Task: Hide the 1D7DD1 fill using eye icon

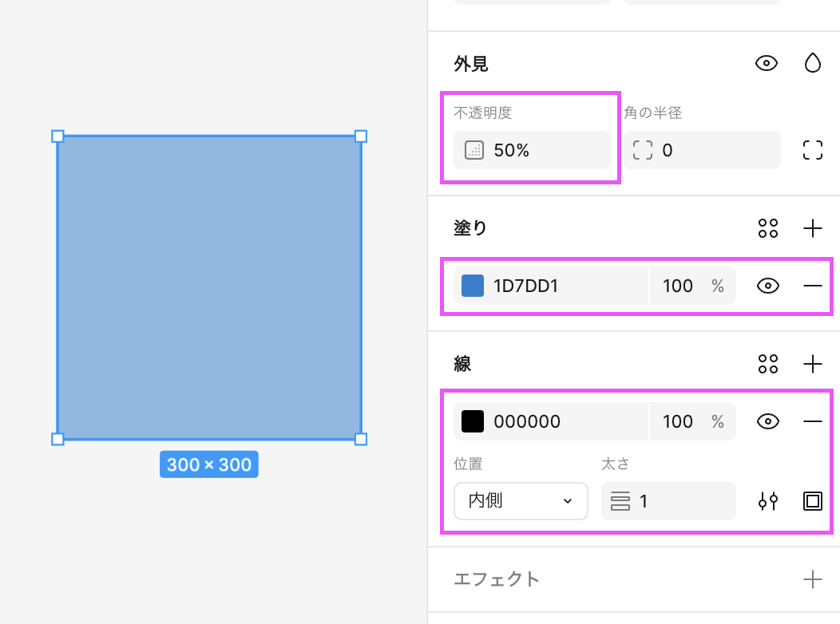Action: [767, 286]
